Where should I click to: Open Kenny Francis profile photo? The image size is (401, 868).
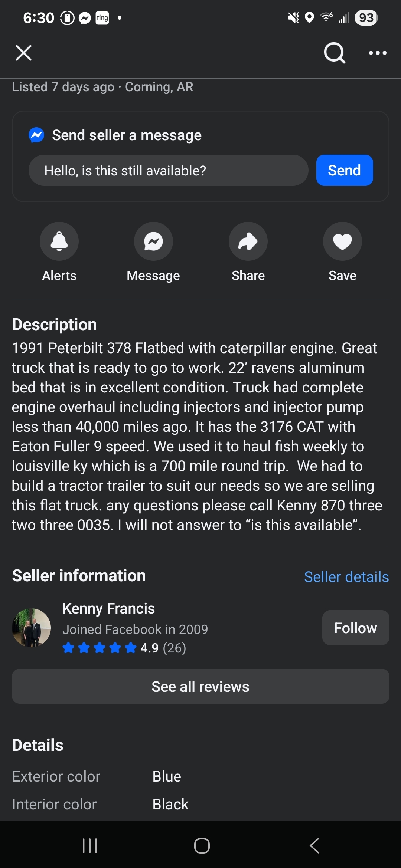32,628
